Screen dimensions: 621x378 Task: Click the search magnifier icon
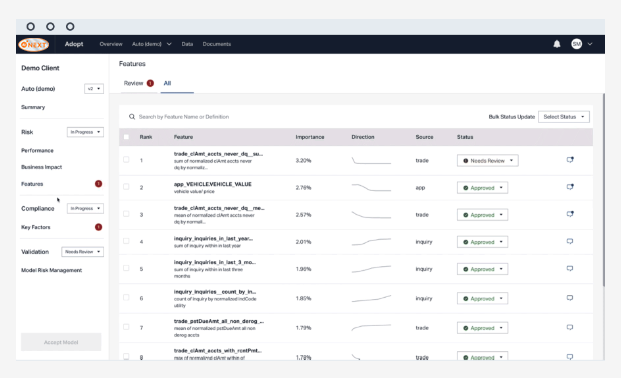coord(132,116)
